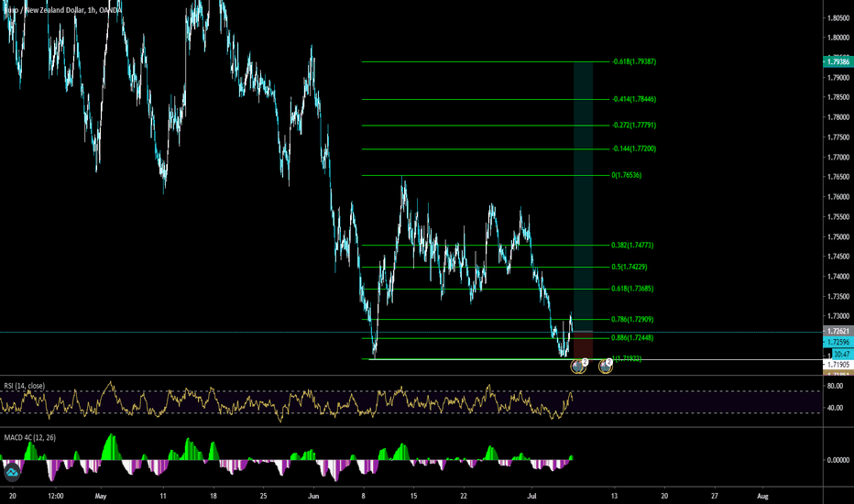Viewport: 854px width, 504px height.
Task: Click the 0.886(1.72448) Fibonacci label
Action: tap(632, 338)
